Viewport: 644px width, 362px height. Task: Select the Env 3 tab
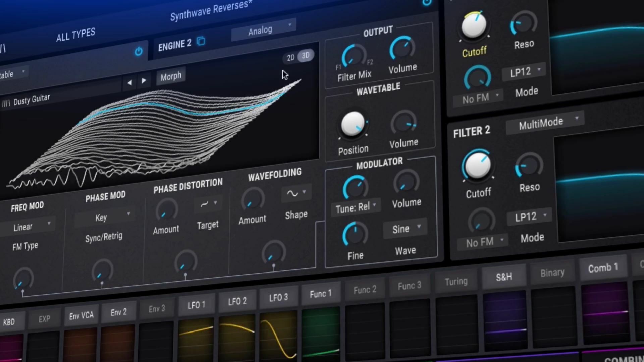(157, 308)
